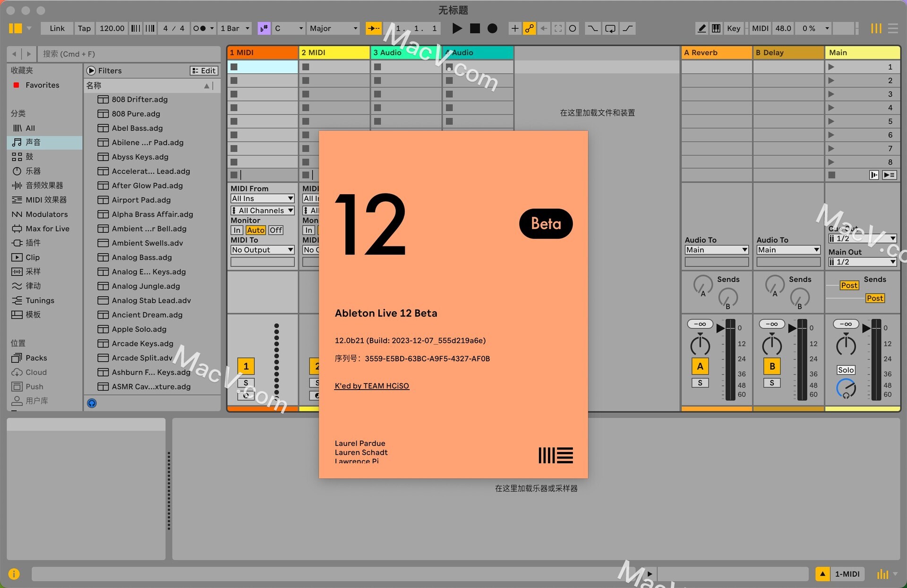Select the Instruments category
Viewport: 907px width, 588px height.
(45, 171)
